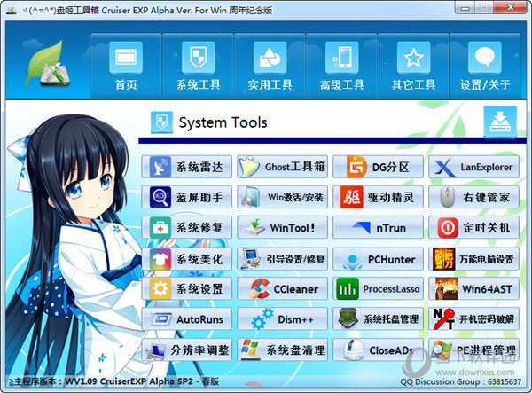Viewport: 532px width, 393px height.
Task: Launch 蓝屏助手 tool
Action: pos(186,197)
